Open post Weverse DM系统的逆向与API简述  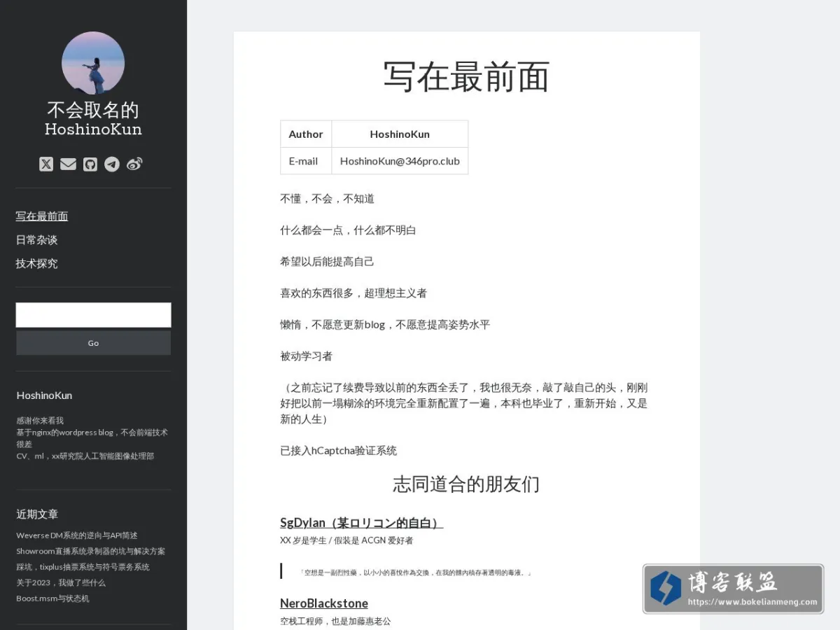[x=77, y=535]
